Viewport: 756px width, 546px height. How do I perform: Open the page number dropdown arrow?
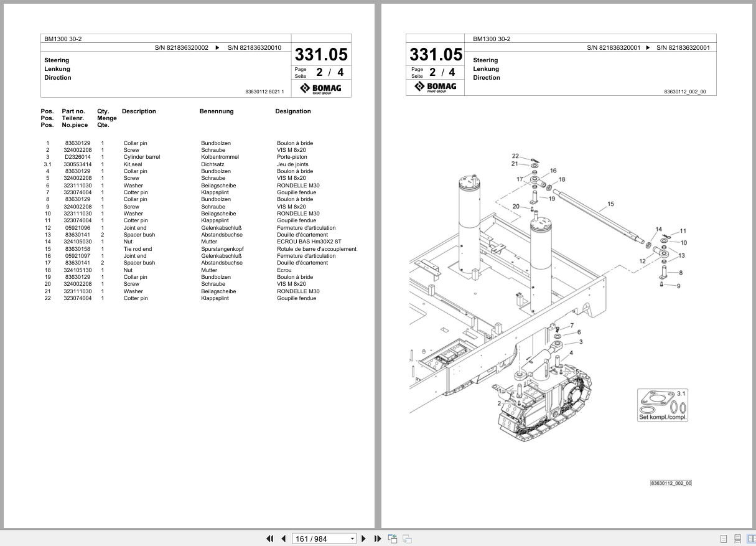point(352,539)
